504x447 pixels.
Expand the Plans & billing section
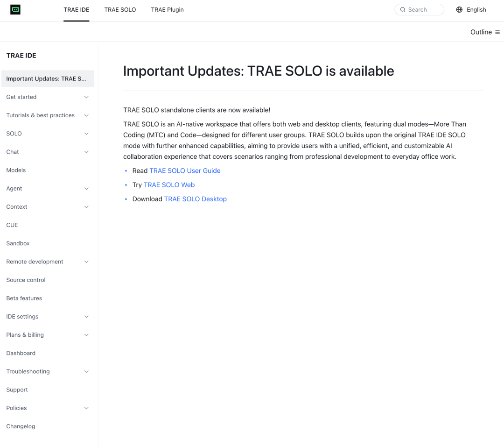[86, 335]
